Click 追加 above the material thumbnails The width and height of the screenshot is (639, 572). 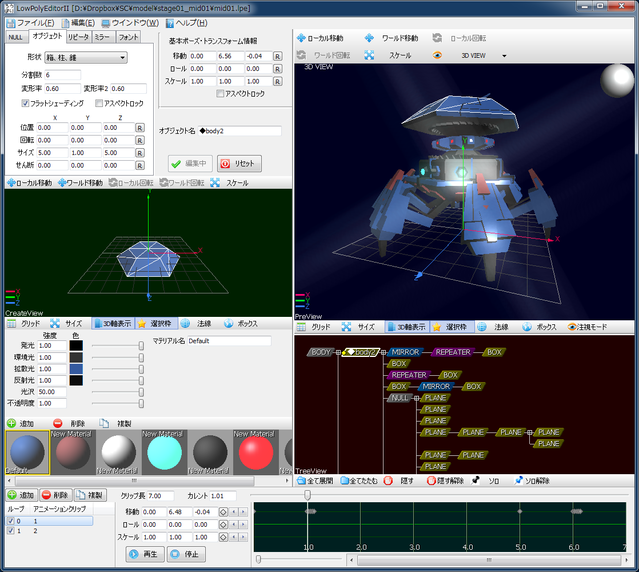(20, 424)
